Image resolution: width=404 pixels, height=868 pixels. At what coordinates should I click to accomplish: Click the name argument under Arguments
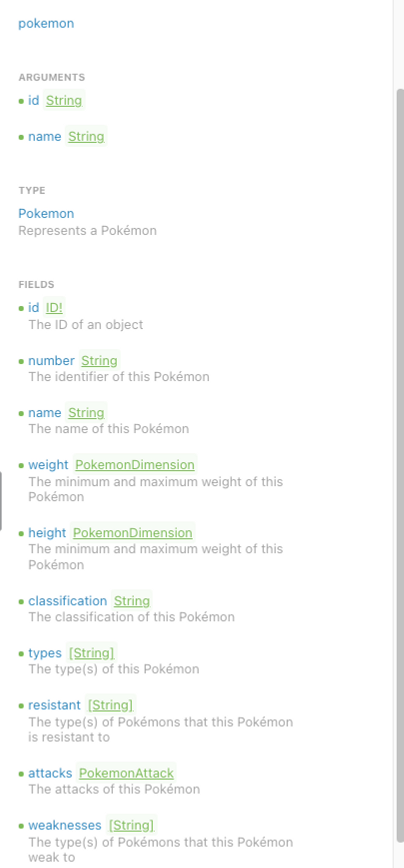[x=44, y=137]
